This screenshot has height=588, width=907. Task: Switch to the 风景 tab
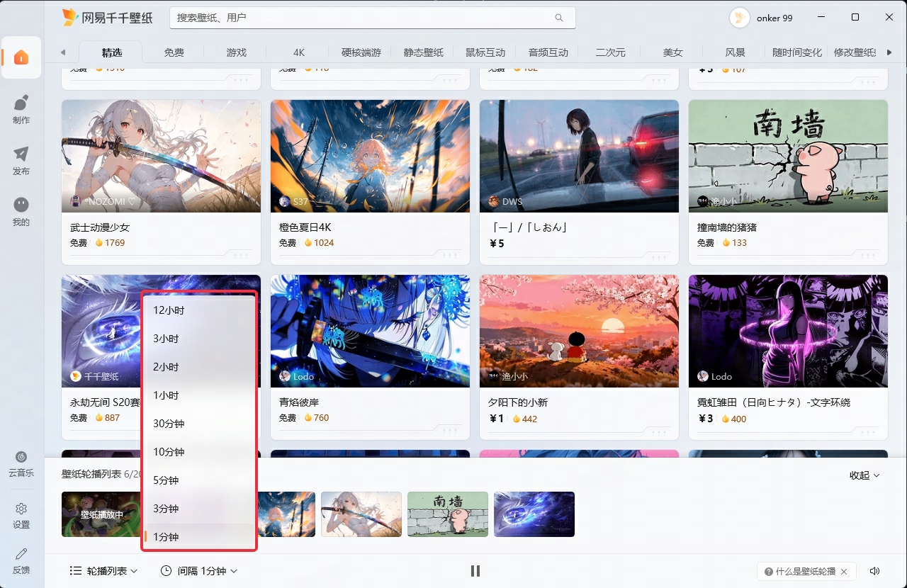pos(735,52)
